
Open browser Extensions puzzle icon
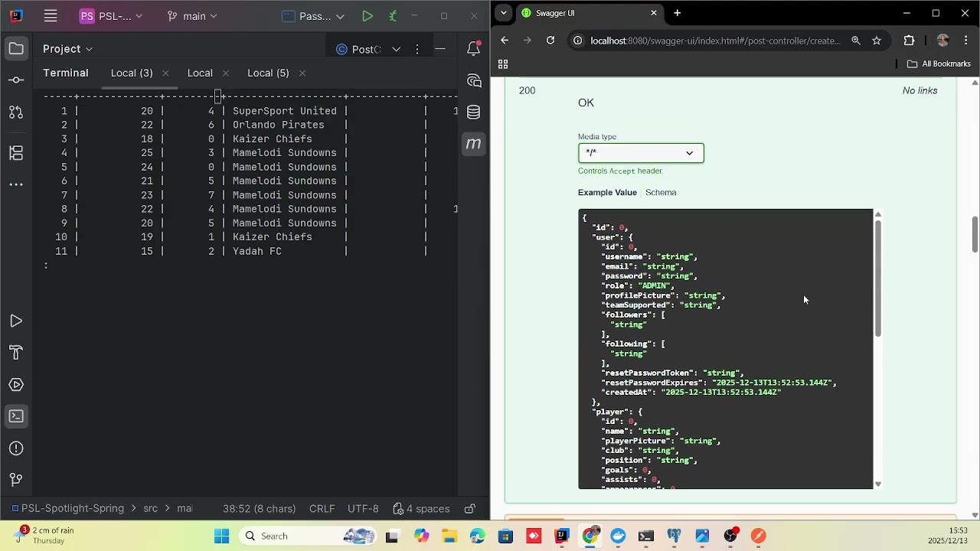(910, 41)
